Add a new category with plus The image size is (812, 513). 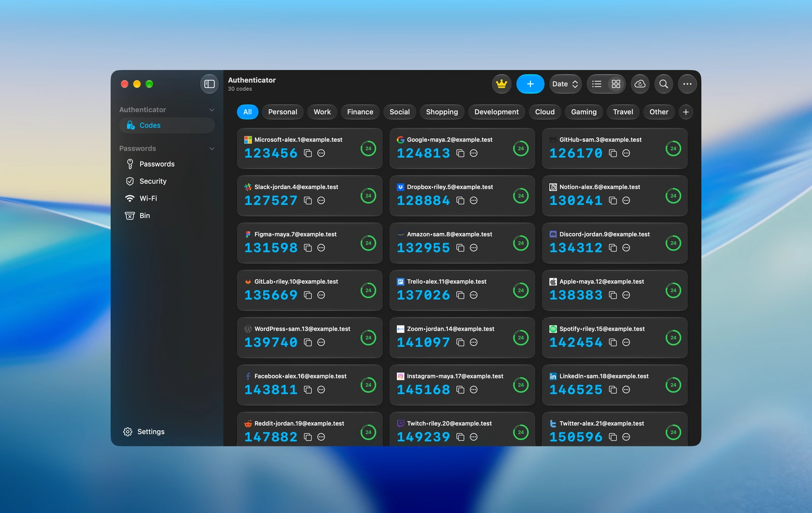coord(686,112)
